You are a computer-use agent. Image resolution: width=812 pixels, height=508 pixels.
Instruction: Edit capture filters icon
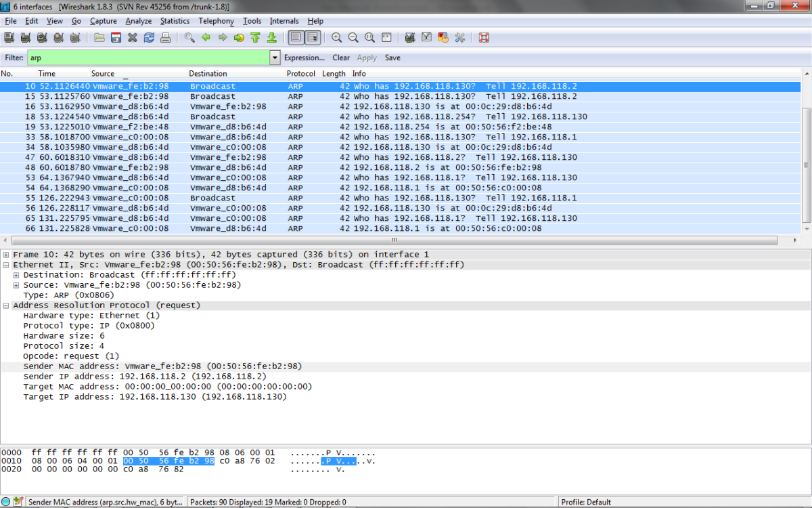(x=410, y=38)
